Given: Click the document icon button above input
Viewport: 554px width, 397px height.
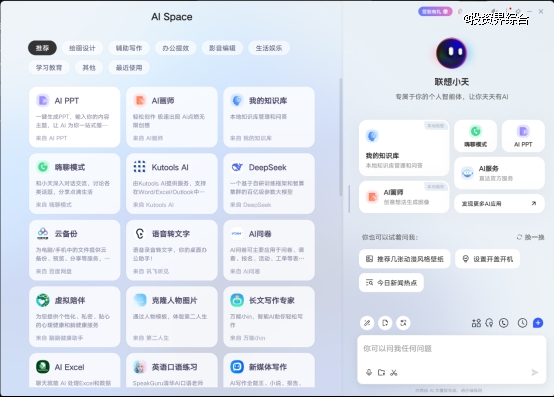Looking at the screenshot, I should tap(385, 323).
